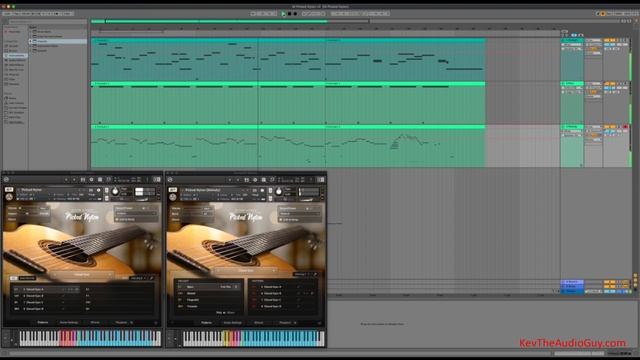Switch to Effects tab in right Kontakt

tap(259, 322)
